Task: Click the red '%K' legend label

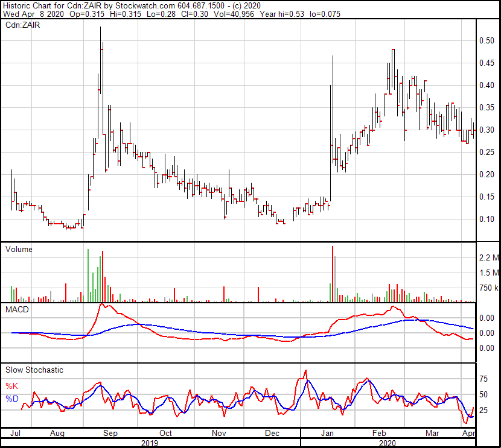Action: coord(12,386)
